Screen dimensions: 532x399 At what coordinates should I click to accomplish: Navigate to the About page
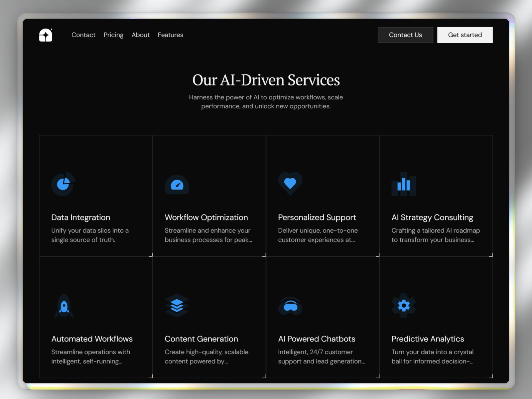point(141,35)
